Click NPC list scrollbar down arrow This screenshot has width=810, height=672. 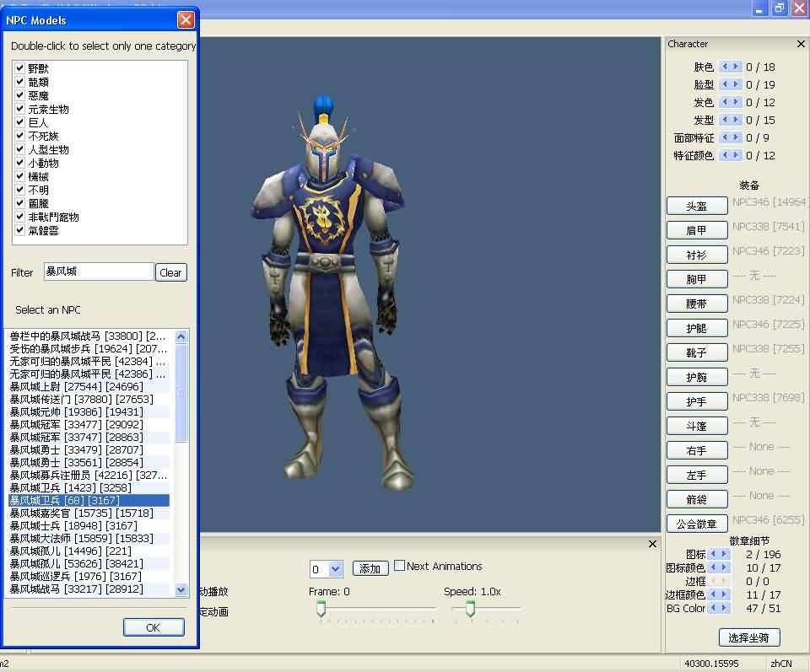181,589
